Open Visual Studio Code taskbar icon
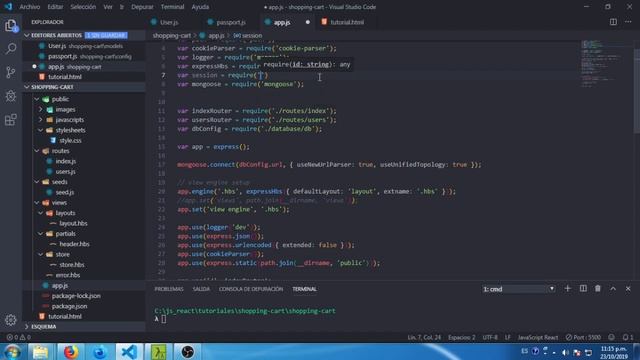Image resolution: width=640 pixels, height=360 pixels. (129, 352)
